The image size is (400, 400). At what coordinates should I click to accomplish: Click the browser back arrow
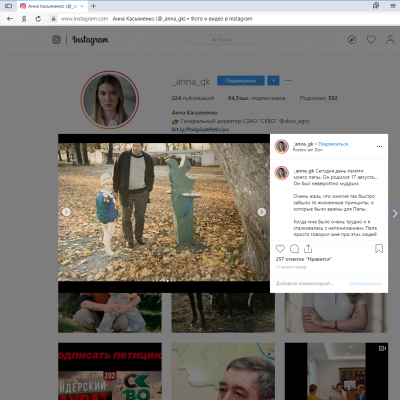coord(10,19)
